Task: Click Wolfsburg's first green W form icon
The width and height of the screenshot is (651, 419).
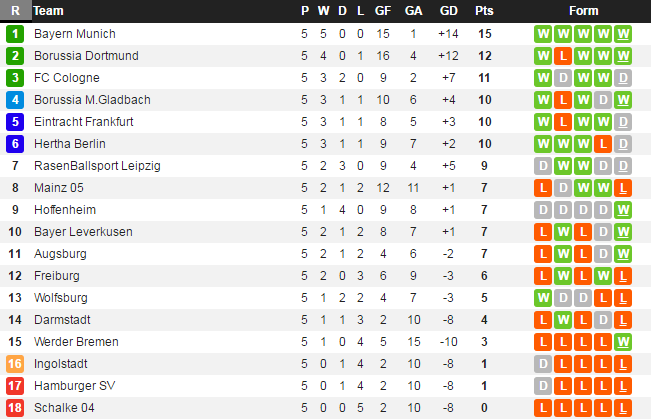Action: coord(543,298)
